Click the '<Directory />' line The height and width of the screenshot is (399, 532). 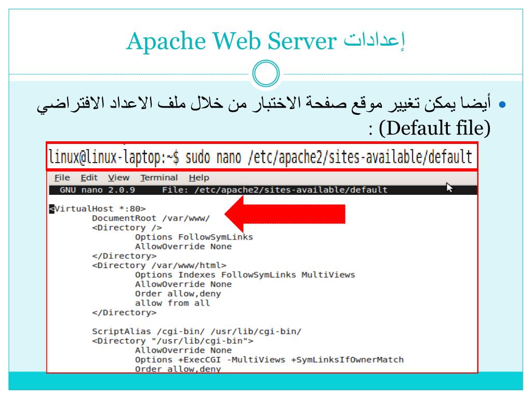pyautogui.click(x=127, y=228)
